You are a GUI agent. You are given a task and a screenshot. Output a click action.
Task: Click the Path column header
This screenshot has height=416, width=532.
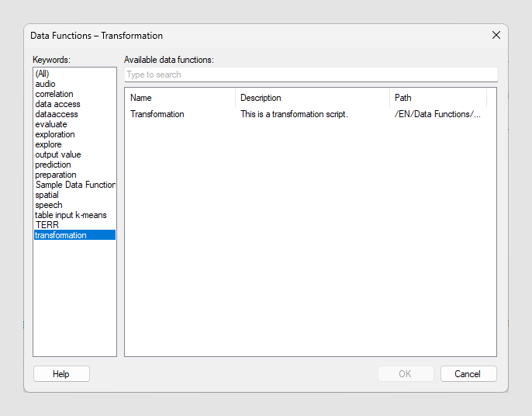tap(438, 98)
